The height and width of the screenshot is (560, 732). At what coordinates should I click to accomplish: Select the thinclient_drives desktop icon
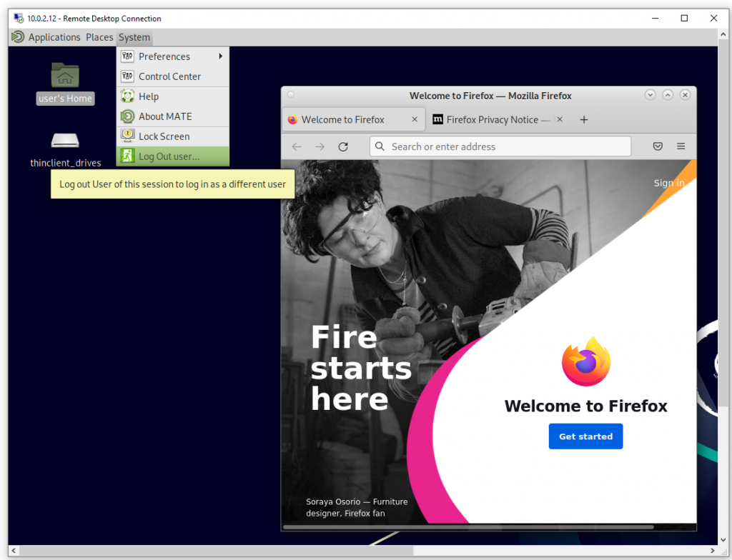click(65, 140)
